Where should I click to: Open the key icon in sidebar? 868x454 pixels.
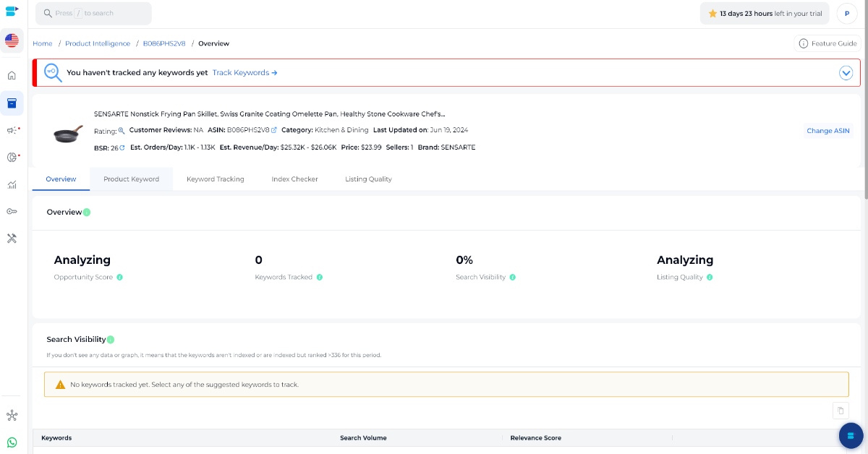tap(12, 211)
